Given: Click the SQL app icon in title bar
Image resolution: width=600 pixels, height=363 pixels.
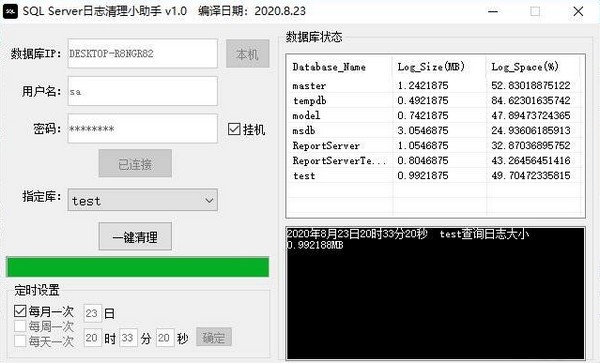Looking at the screenshot, I should 10,11.
